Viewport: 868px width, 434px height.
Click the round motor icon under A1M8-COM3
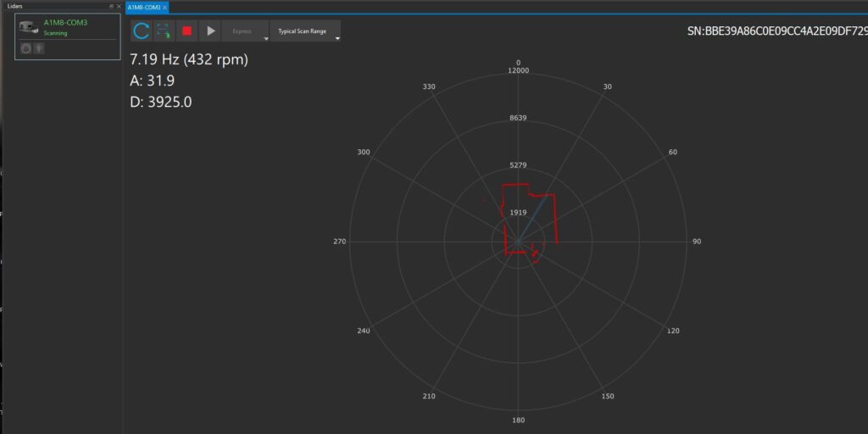tap(26, 49)
